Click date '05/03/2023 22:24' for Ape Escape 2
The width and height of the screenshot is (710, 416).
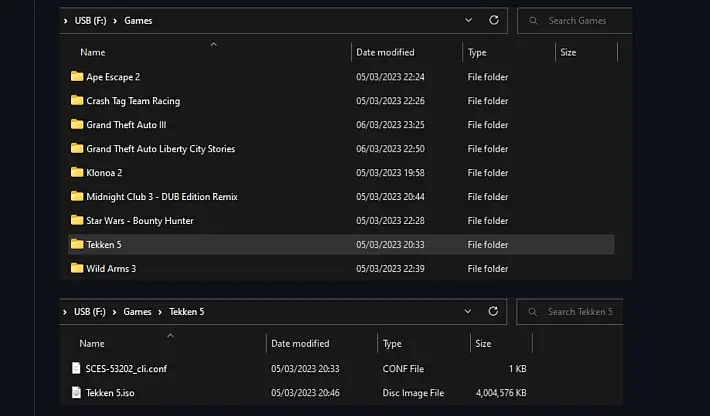(x=390, y=77)
